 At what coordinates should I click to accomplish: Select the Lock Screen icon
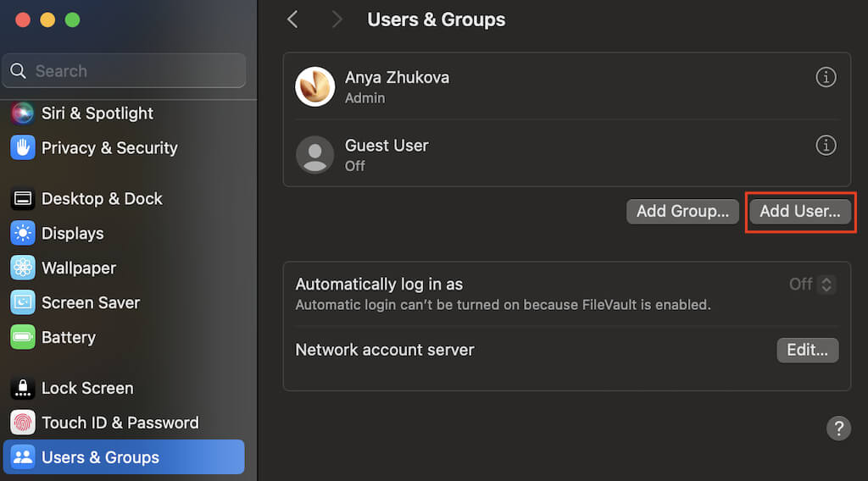[x=23, y=388]
